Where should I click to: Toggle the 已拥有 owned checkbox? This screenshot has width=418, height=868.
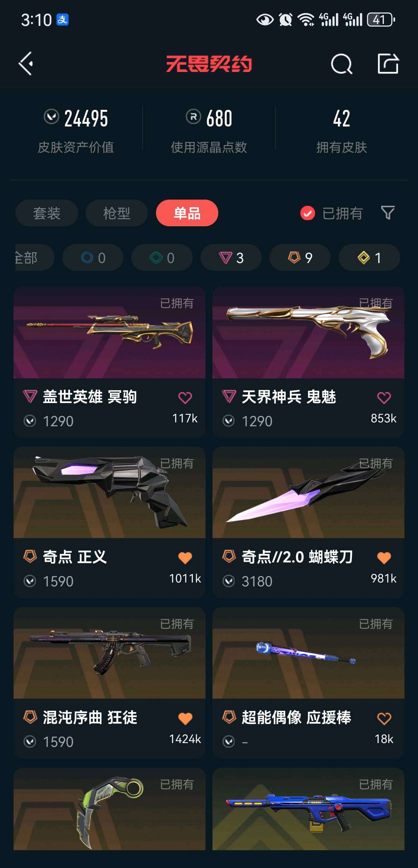[x=308, y=213]
